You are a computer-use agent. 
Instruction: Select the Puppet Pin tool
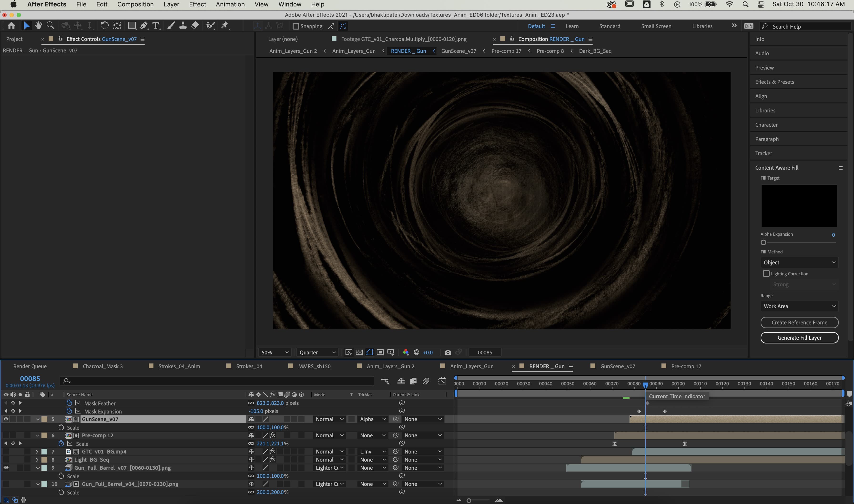click(224, 26)
